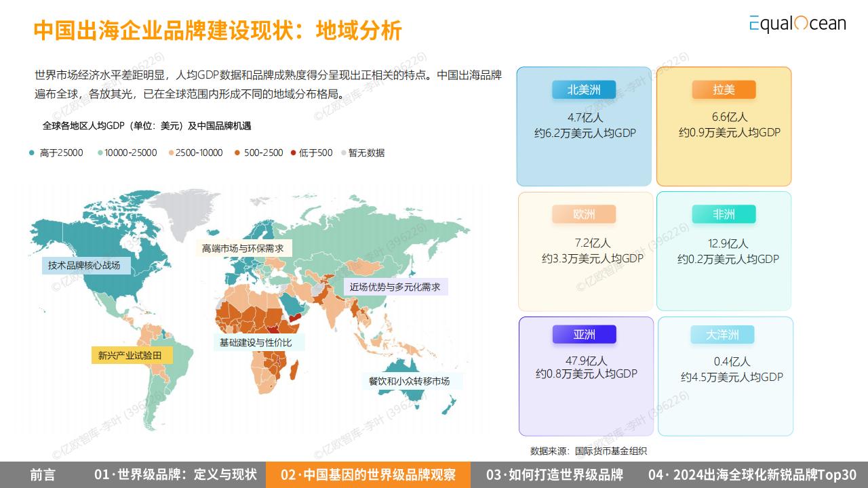Click the 0.4亿人 population text
This screenshot has height=488, width=868.
coord(732,361)
